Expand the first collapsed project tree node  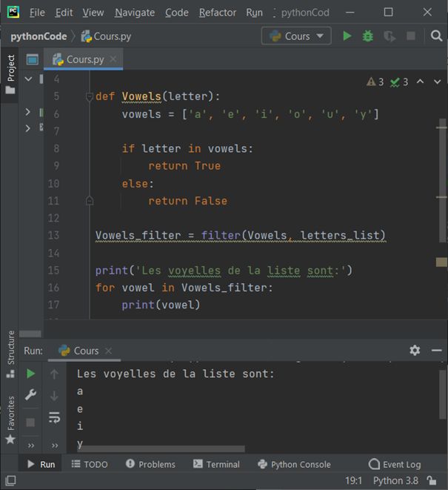[28, 111]
